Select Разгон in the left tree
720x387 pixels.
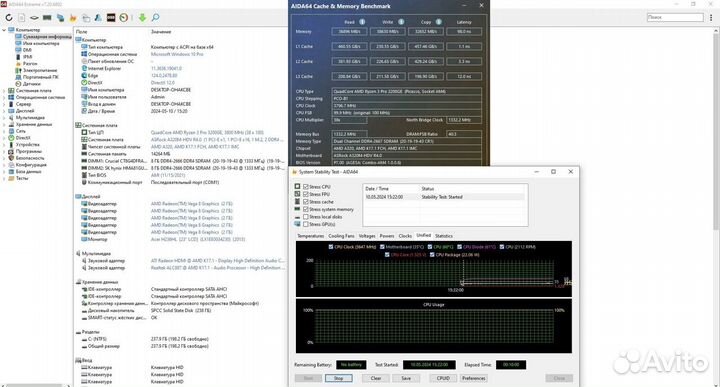pos(30,63)
